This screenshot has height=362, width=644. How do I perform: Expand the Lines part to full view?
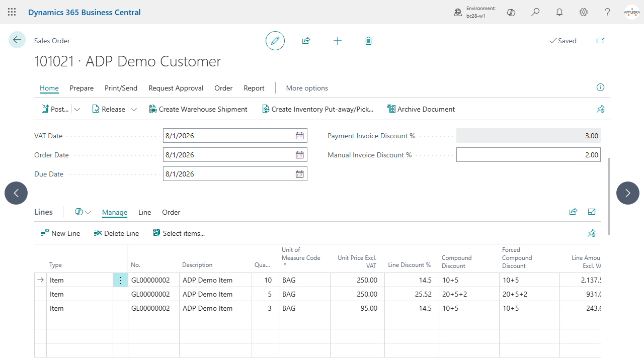[592, 212]
